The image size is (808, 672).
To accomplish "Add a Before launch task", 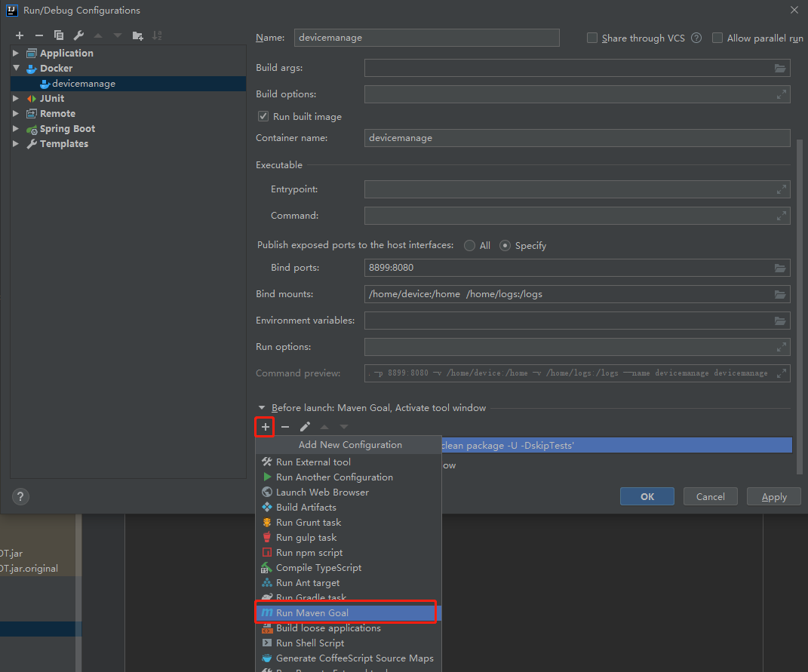I will [265, 427].
